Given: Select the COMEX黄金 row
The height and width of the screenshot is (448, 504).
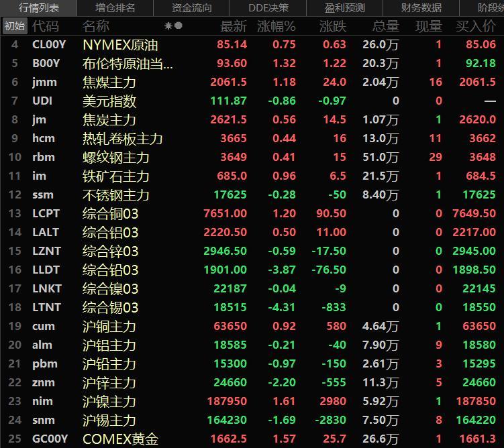Looking at the screenshot, I should (120, 439).
